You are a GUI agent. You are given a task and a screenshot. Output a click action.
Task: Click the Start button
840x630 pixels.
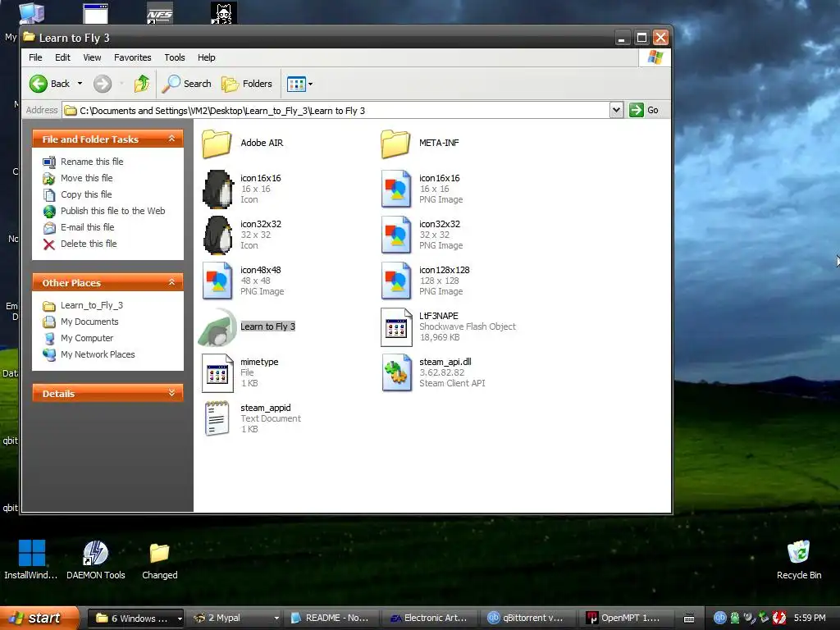pos(39,619)
